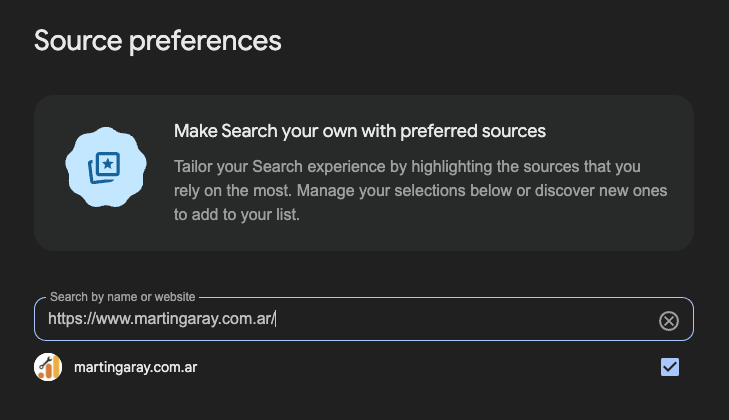Toggle the blue checkmark beside martingaray.com.ar
Viewport: 729px width, 420px height.
pos(669,367)
